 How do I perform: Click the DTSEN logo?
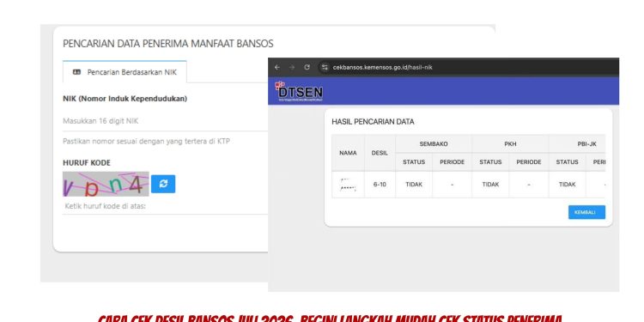(x=299, y=91)
